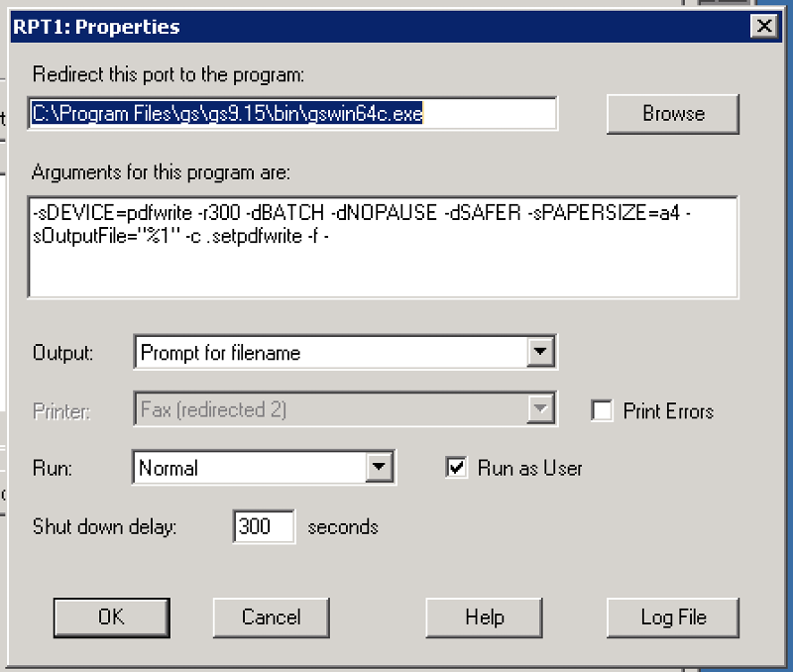Open Help for port properties
The width and height of the screenshot is (793, 672).
tap(483, 617)
